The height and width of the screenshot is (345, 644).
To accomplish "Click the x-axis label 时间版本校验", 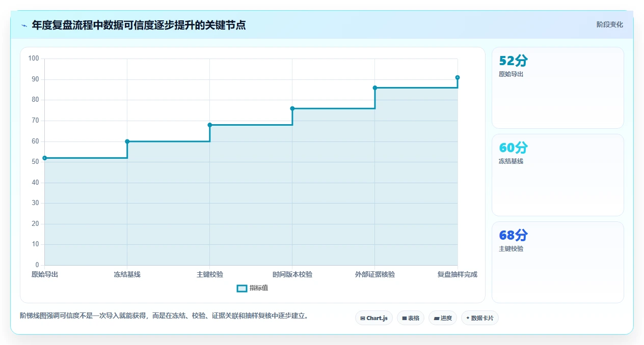I will [292, 274].
